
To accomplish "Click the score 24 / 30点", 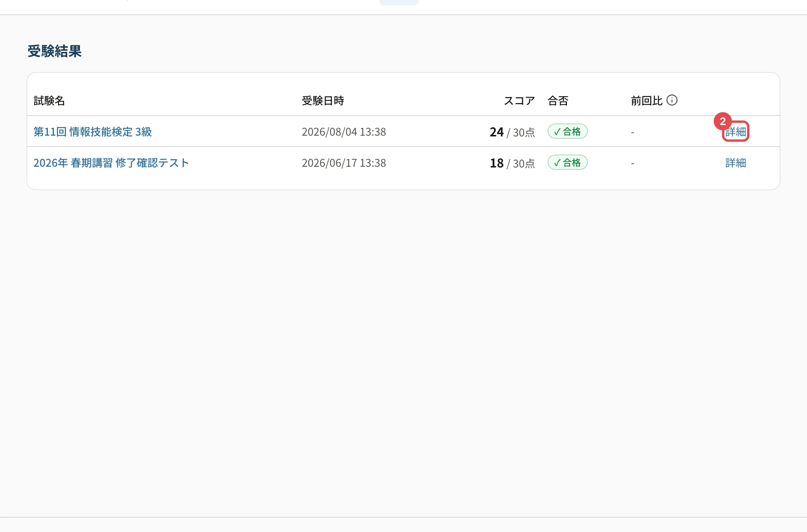I will pos(512,132).
